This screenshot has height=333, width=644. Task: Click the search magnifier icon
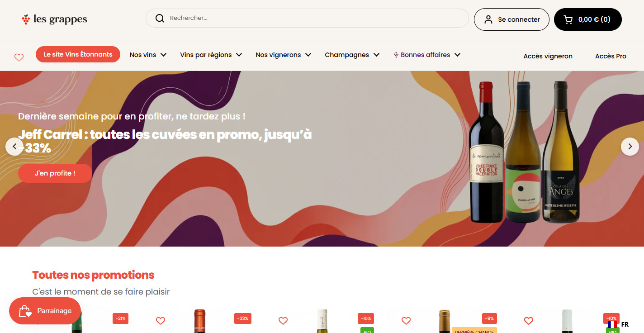click(x=160, y=18)
